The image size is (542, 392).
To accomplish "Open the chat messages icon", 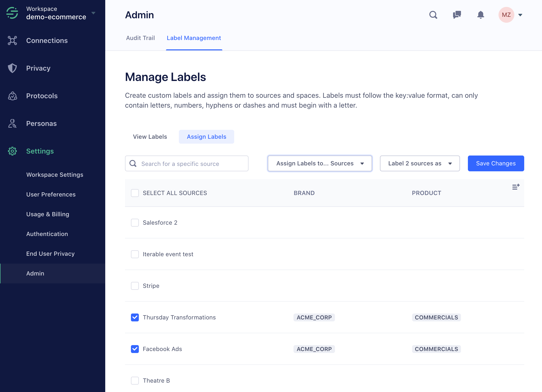I will pos(457,15).
